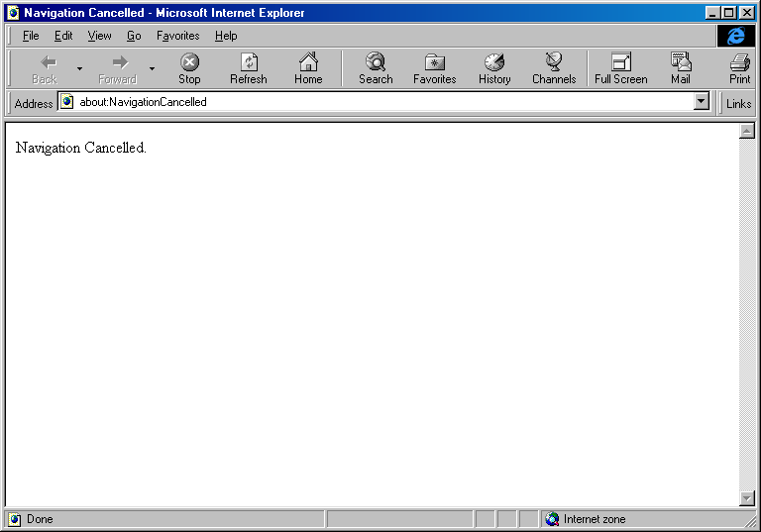The image size is (761, 532).
Task: Open the Go menu
Action: [134, 36]
